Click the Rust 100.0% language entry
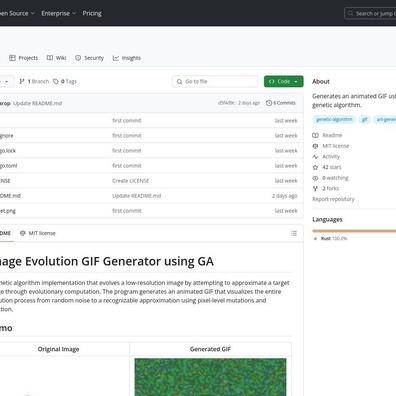The height and width of the screenshot is (396, 396). [330, 239]
